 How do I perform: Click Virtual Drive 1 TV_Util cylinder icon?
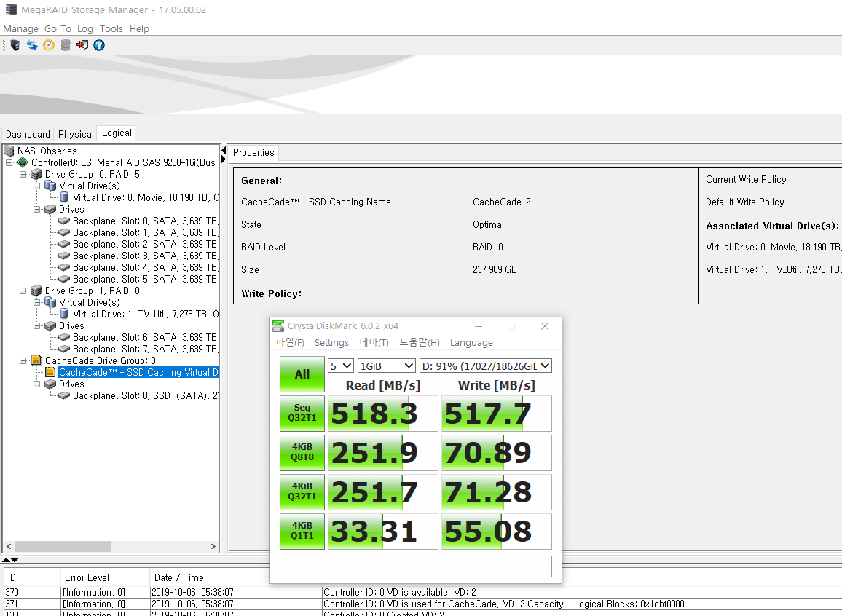(x=64, y=314)
